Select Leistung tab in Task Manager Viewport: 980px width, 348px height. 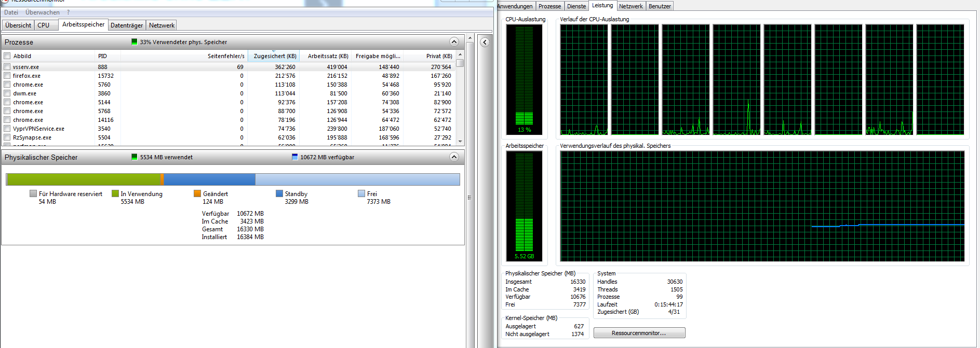[602, 5]
